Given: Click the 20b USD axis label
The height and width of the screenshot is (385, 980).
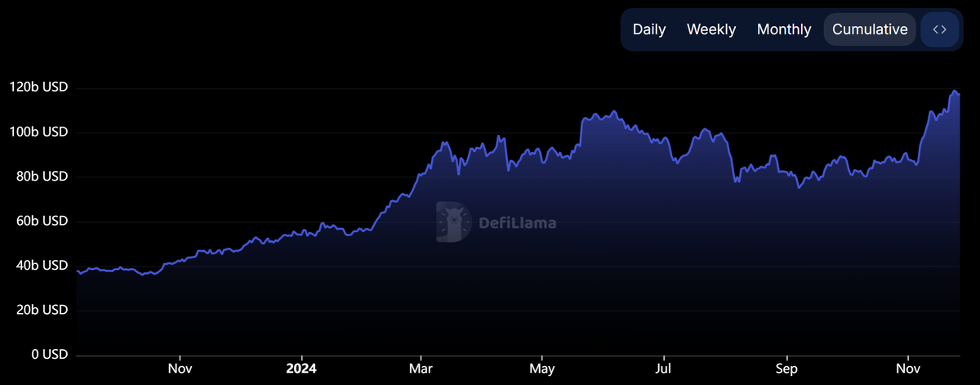Looking at the screenshot, I should [41, 310].
